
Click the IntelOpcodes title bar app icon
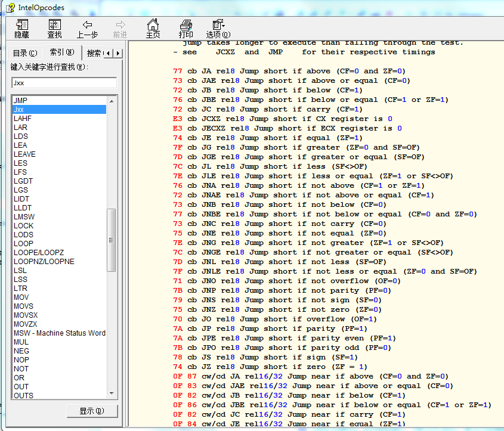click(x=11, y=7)
